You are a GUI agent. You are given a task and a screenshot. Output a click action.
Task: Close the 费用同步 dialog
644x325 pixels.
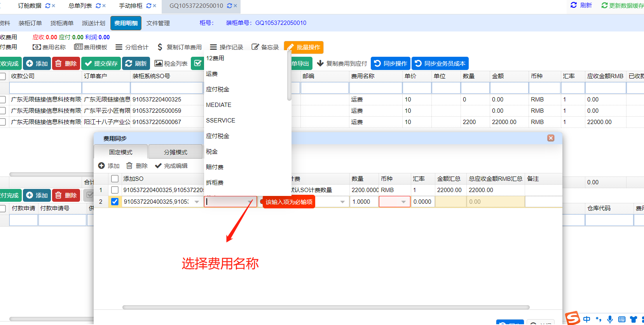point(551,138)
